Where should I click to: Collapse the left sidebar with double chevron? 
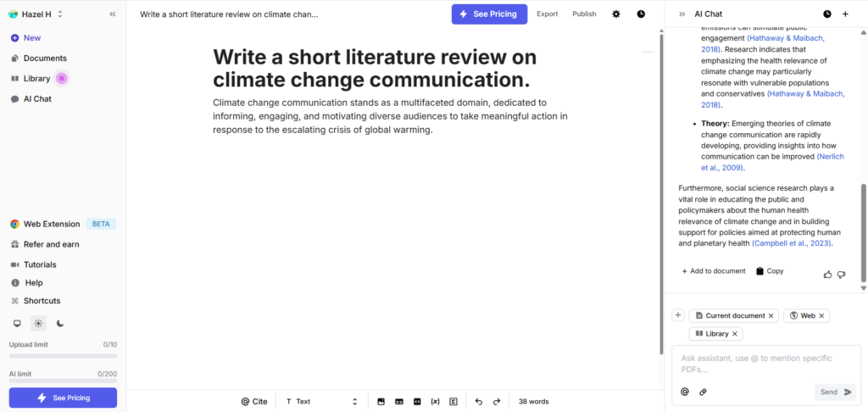point(113,14)
